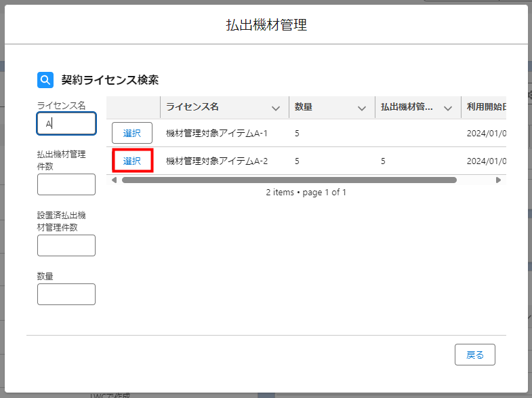Focus the 払出機材管理件数 input box
This screenshot has width=532, height=398.
click(66, 184)
